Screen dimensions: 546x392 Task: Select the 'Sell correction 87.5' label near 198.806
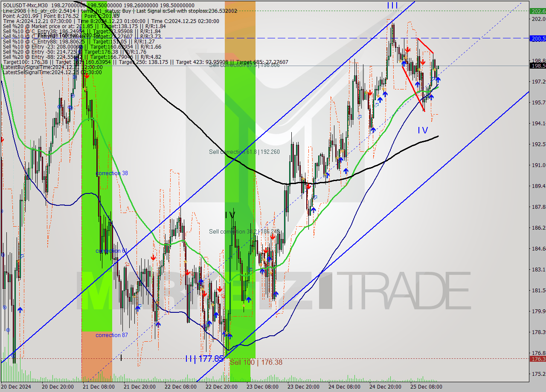pyautogui.click(x=244, y=65)
